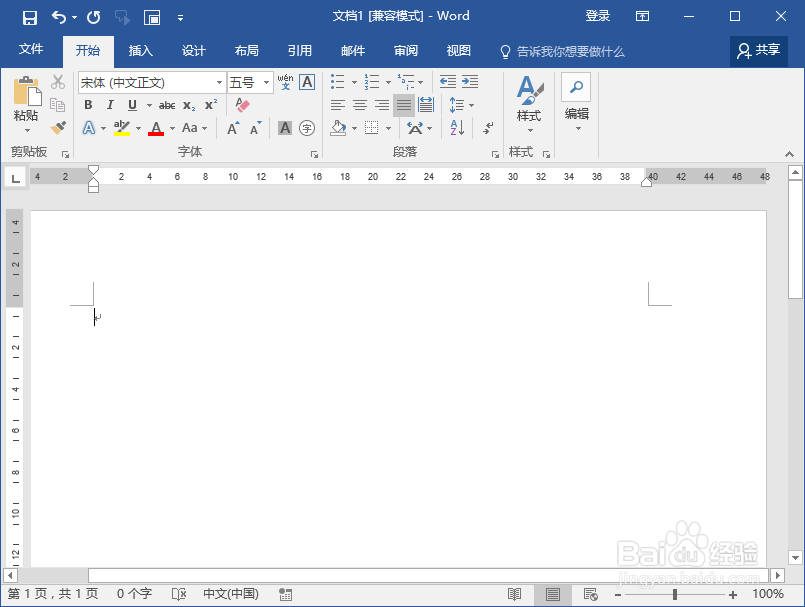The width and height of the screenshot is (805, 607).
Task: Click the 登录 sign-in link
Action: [x=597, y=16]
